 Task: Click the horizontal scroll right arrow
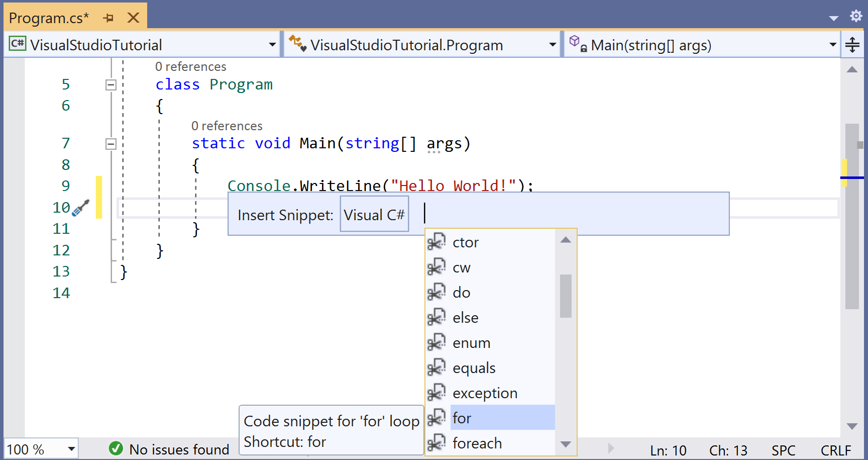611,448
